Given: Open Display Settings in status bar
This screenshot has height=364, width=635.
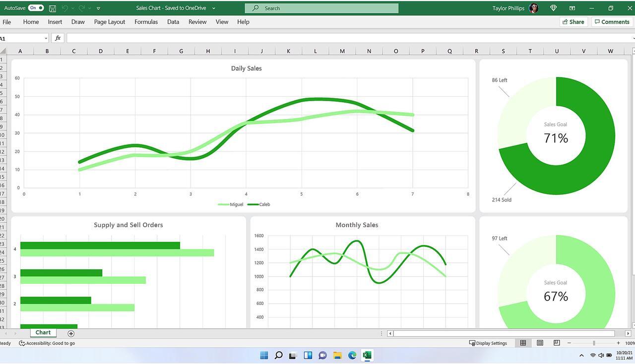Looking at the screenshot, I should tap(488, 343).
